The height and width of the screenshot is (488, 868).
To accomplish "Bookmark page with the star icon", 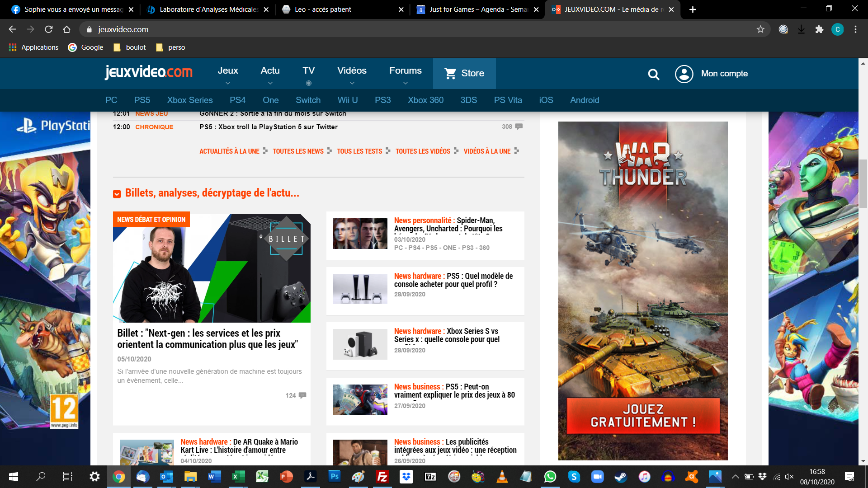I will tap(760, 29).
